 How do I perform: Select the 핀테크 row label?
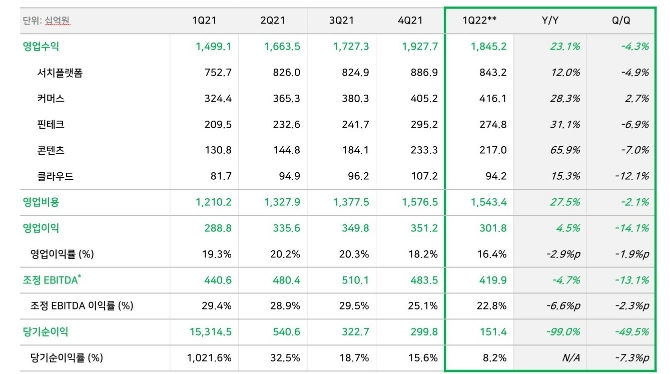point(51,125)
